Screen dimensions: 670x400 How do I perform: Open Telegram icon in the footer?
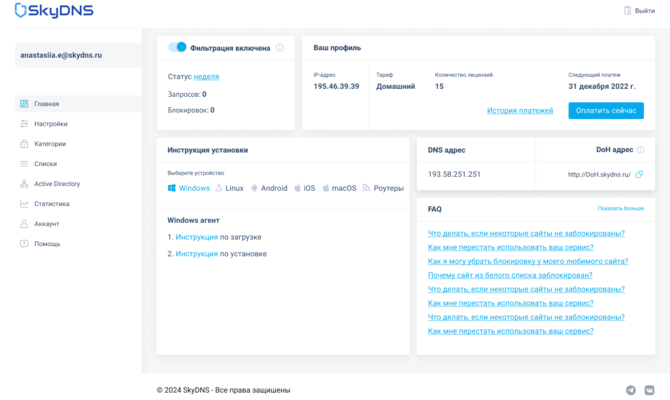(x=631, y=390)
